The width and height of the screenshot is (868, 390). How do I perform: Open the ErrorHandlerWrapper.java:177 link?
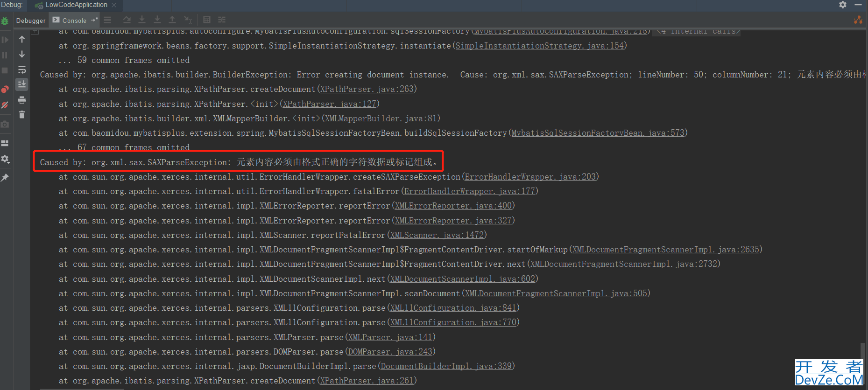pyautogui.click(x=469, y=191)
